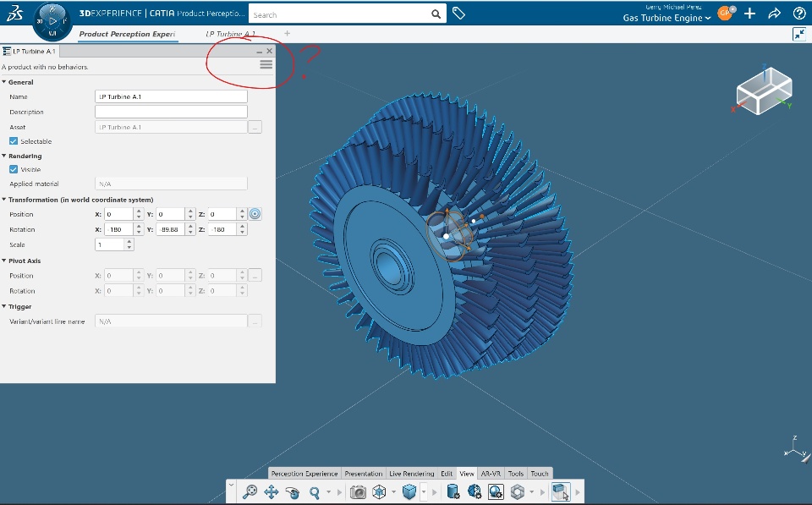Click the Rotate view tool icon
The height and width of the screenshot is (505, 812).
[x=294, y=491]
